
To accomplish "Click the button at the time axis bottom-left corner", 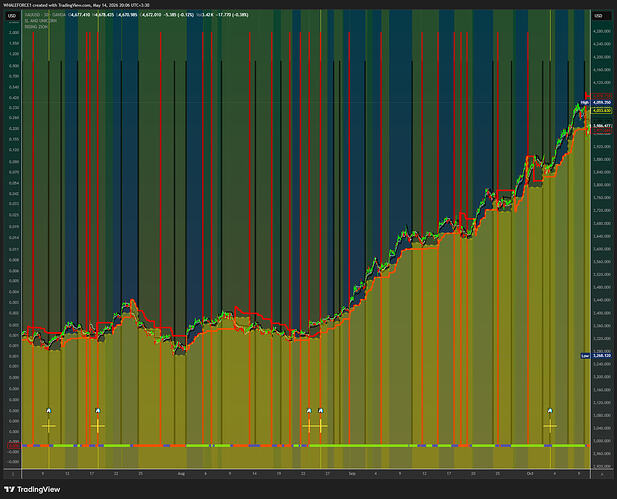I will [13, 474].
